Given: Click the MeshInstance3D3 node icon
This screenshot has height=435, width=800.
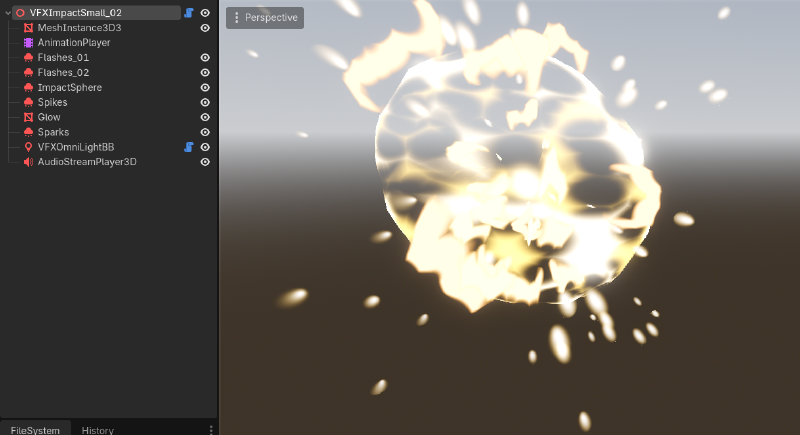Looking at the screenshot, I should 29,28.
